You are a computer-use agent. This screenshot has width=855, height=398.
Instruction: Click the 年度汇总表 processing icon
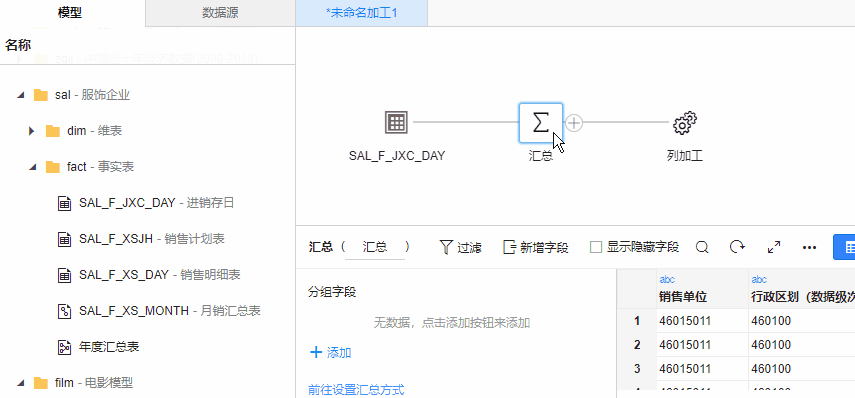click(x=65, y=347)
